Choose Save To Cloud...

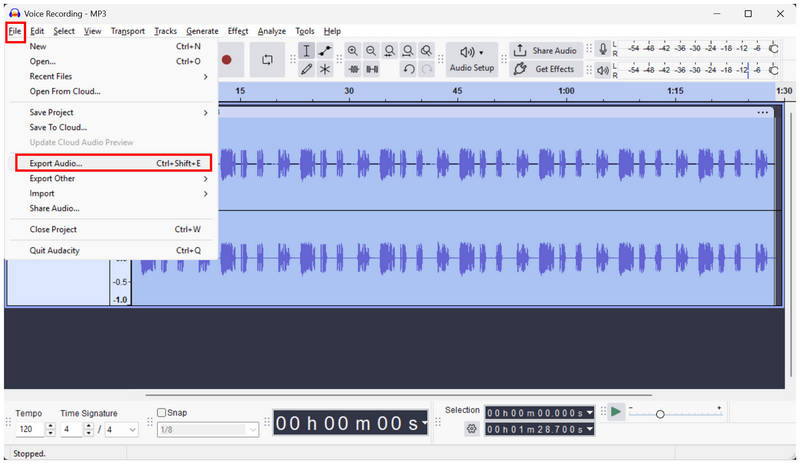click(113, 128)
